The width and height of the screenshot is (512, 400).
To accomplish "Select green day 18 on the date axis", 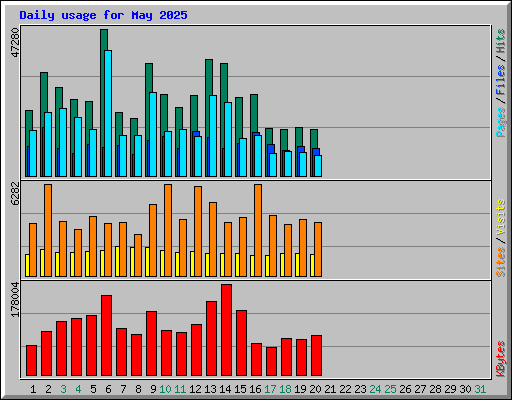I will point(285,389).
